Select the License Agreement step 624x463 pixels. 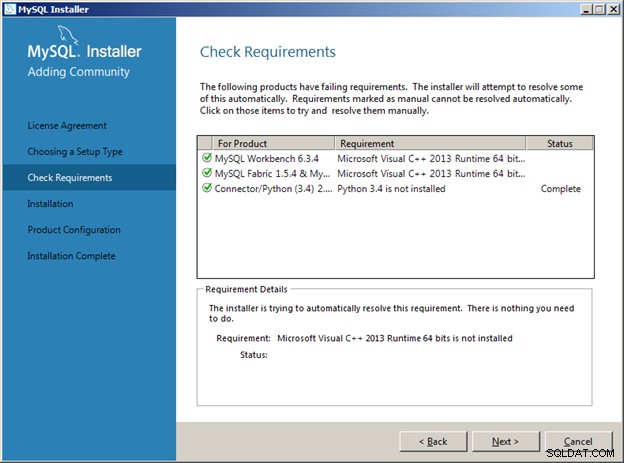point(67,126)
